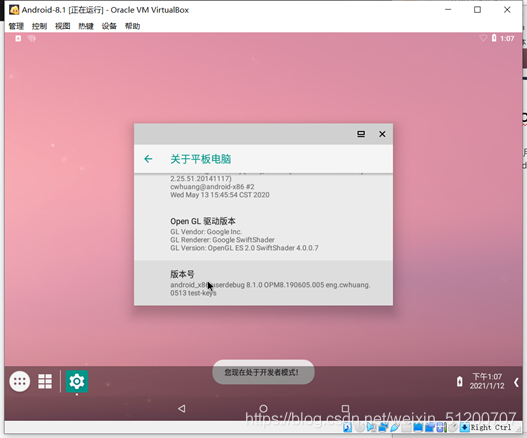Click the Right Ctrl host key label
Image resolution: width=527 pixels, height=438 pixels.
[491, 428]
